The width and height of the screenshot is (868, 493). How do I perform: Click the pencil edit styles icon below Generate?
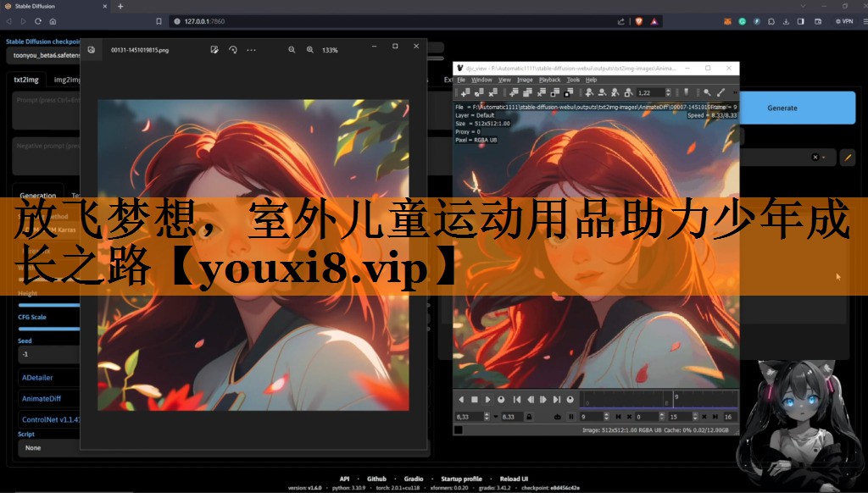click(848, 158)
